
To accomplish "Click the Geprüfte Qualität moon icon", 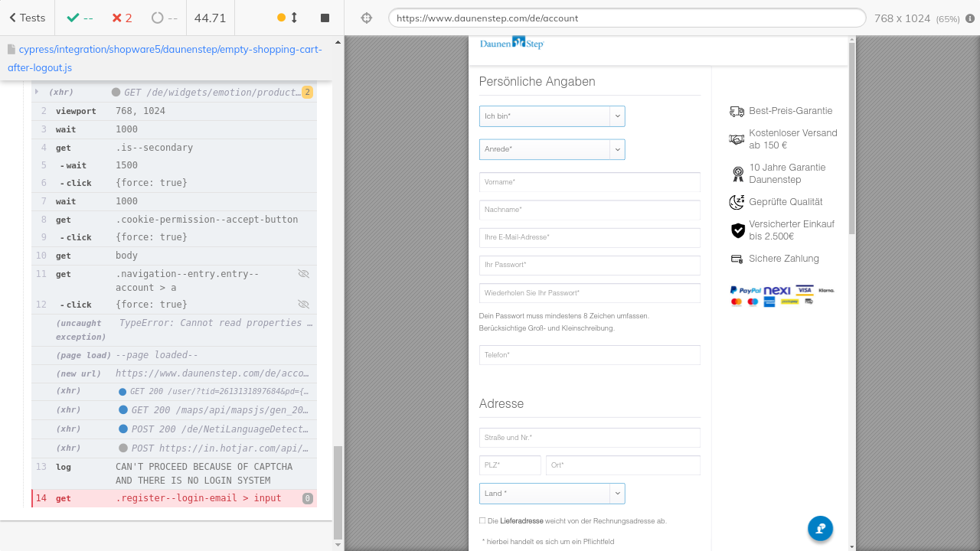I will pyautogui.click(x=737, y=202).
